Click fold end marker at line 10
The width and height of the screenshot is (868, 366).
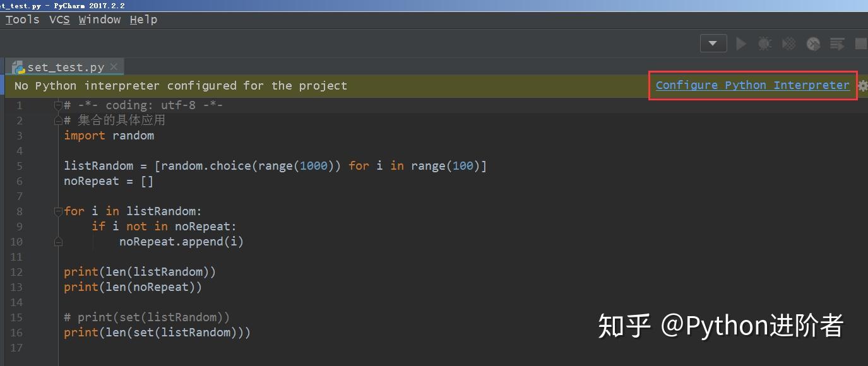click(x=58, y=242)
